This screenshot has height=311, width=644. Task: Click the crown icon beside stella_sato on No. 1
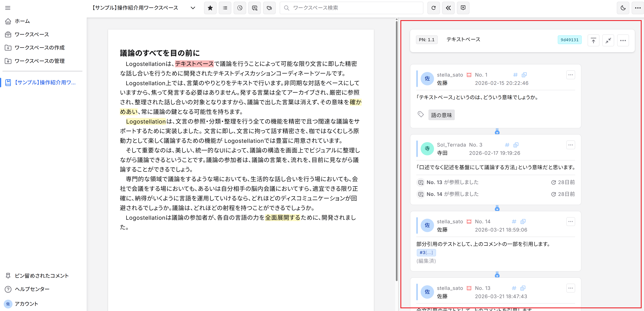pos(469,75)
